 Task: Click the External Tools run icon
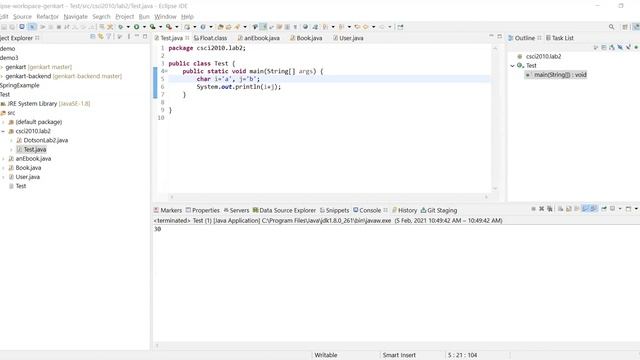pos(169,27)
